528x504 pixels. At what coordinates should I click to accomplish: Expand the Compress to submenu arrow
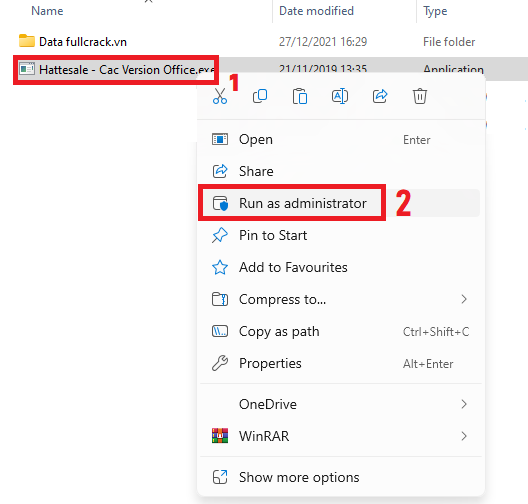pyautogui.click(x=464, y=299)
